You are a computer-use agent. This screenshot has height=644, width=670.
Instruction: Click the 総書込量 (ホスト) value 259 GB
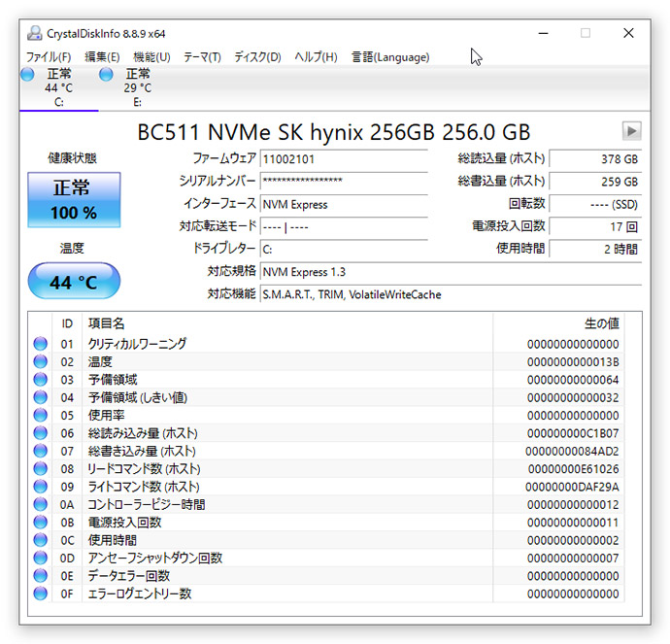click(x=595, y=182)
